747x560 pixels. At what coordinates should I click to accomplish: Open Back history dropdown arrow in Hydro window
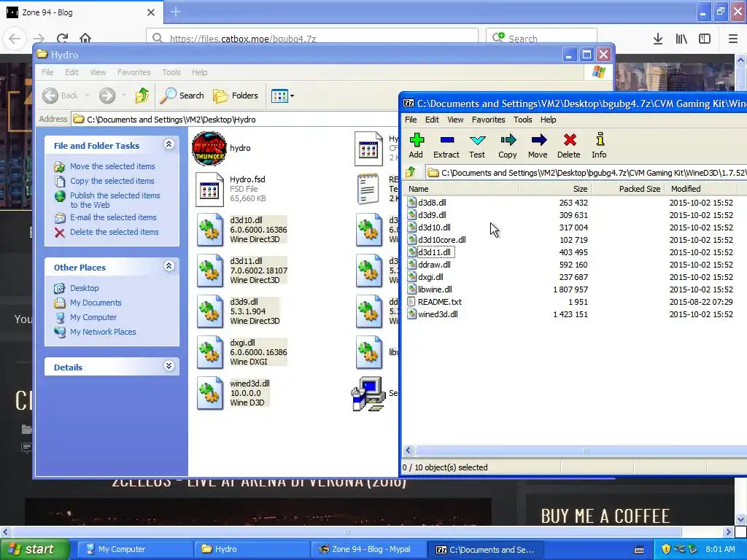pos(88,96)
